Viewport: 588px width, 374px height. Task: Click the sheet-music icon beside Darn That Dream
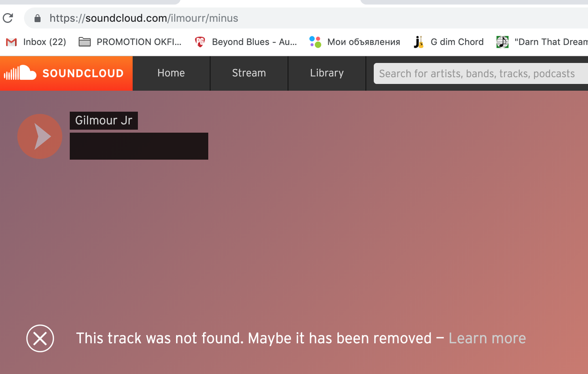(x=502, y=42)
